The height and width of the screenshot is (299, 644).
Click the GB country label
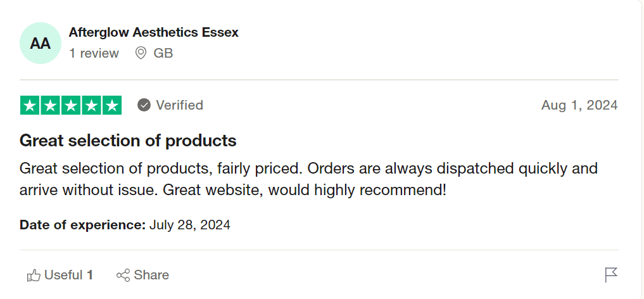[x=163, y=53]
